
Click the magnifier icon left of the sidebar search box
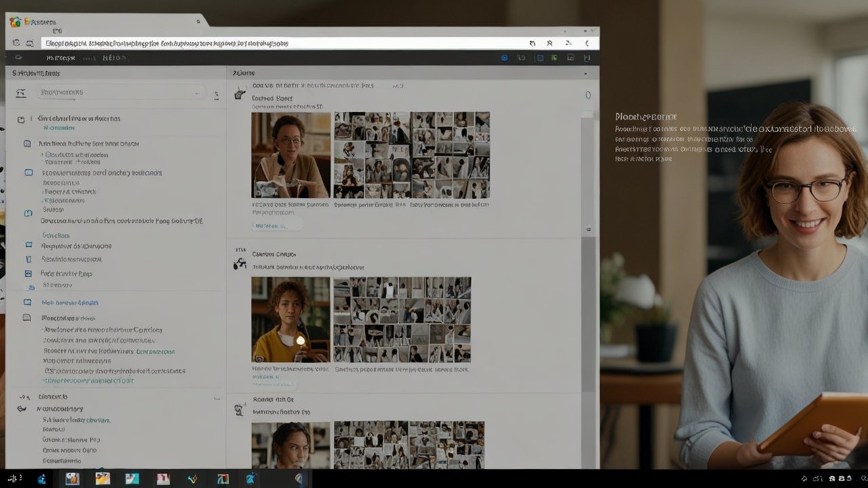(x=20, y=92)
